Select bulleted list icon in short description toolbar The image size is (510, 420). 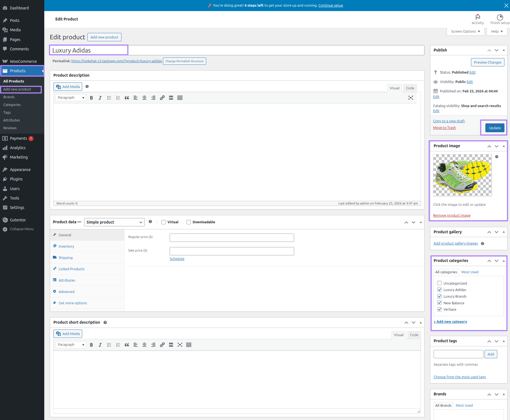coord(109,345)
